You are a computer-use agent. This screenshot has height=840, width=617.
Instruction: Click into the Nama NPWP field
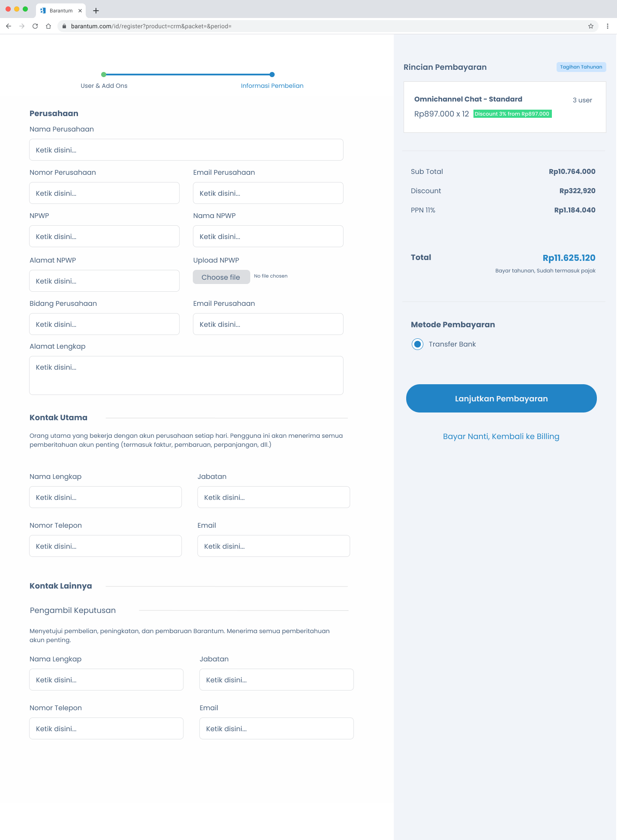point(268,236)
